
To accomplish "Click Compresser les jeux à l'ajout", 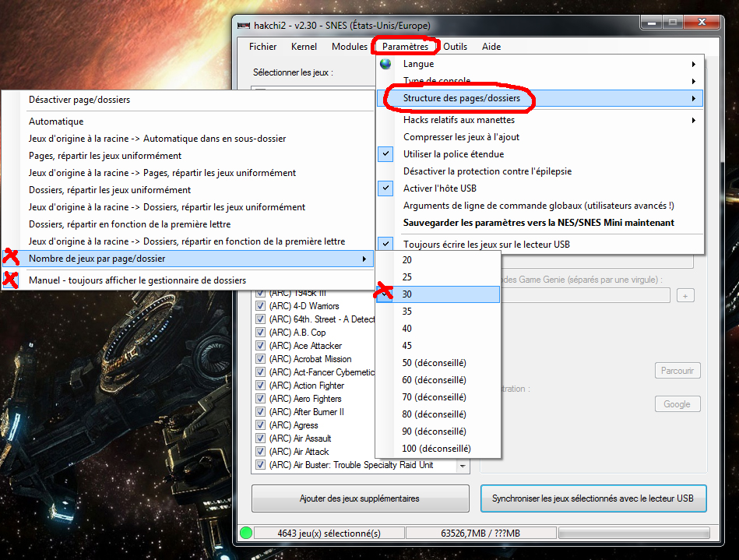I will pos(540,137).
